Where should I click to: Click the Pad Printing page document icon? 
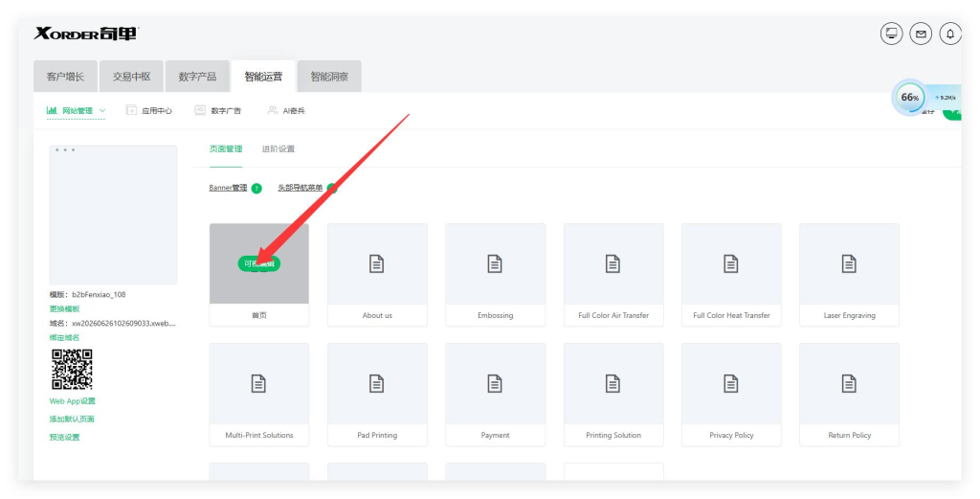[x=376, y=383]
